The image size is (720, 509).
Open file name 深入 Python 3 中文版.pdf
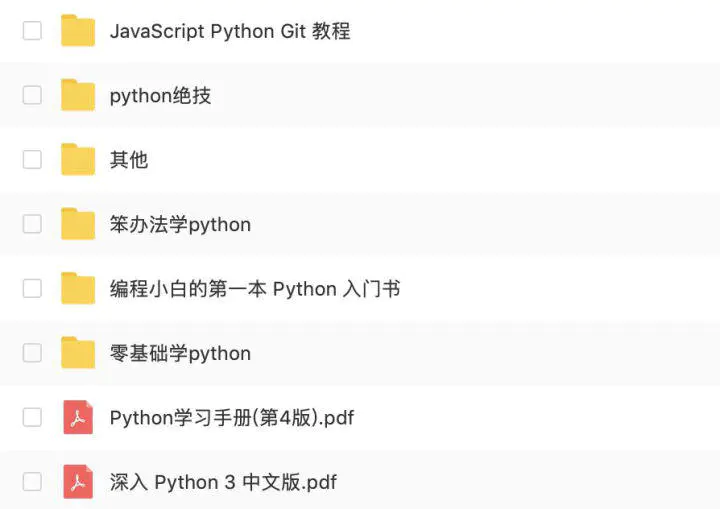pos(223,482)
